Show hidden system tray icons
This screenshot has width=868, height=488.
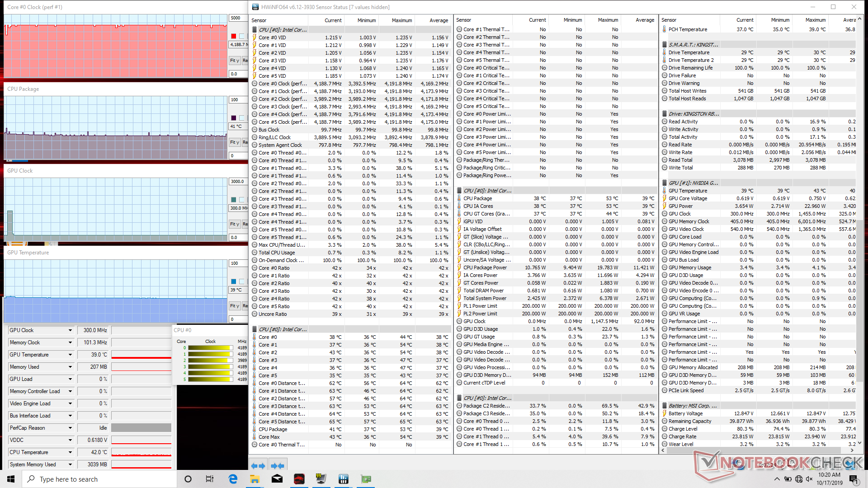pyautogui.click(x=777, y=479)
